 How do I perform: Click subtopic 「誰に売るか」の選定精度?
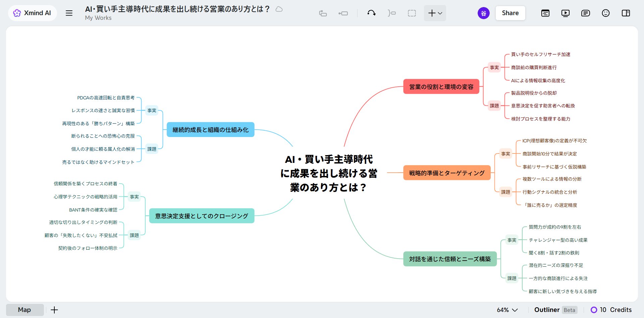(550, 205)
